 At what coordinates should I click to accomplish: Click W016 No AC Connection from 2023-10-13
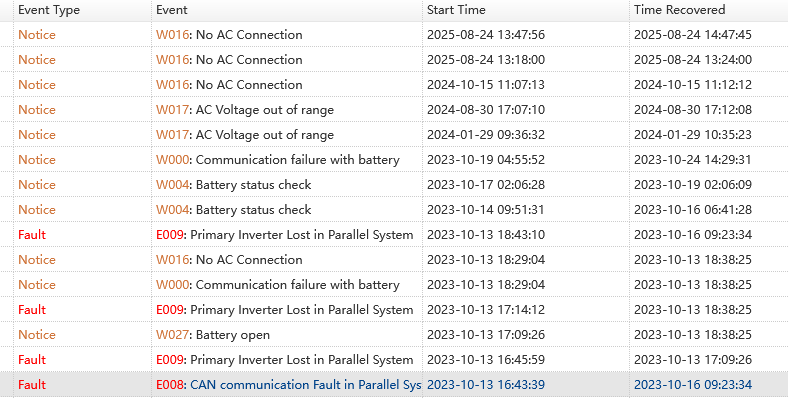[x=394, y=260]
